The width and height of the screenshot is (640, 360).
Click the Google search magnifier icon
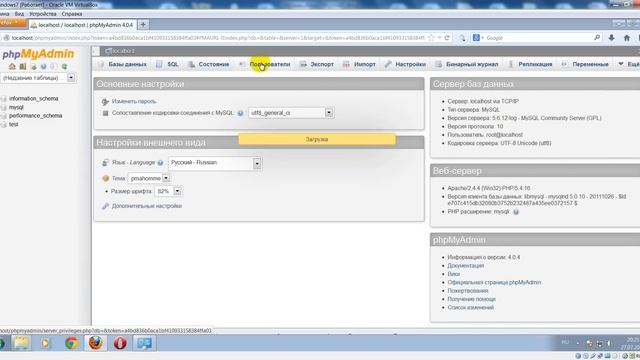click(x=597, y=38)
